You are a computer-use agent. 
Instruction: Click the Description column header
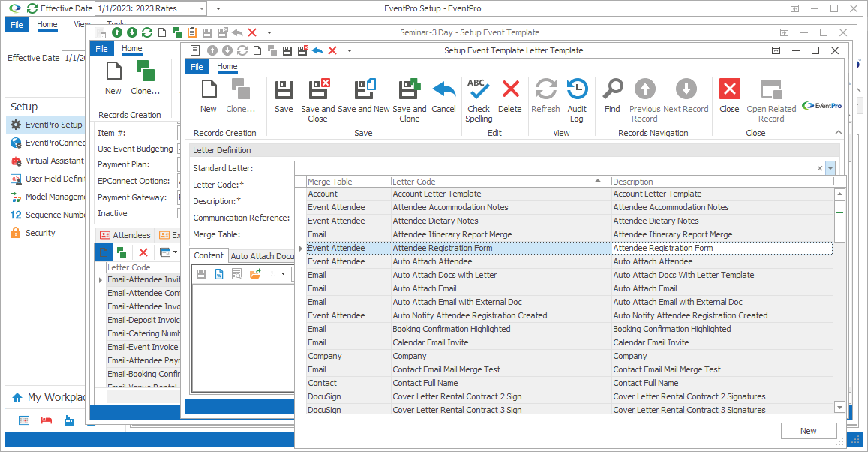click(722, 182)
